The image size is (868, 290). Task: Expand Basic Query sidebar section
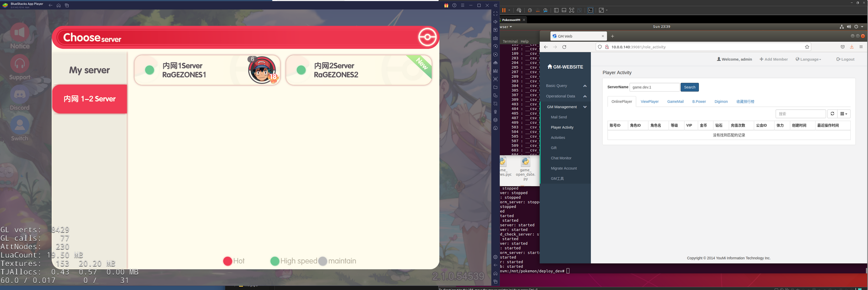click(x=565, y=86)
